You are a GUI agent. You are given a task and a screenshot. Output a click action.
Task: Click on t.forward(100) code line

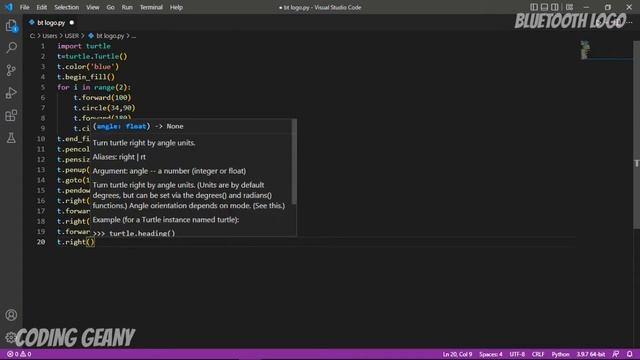pos(102,98)
